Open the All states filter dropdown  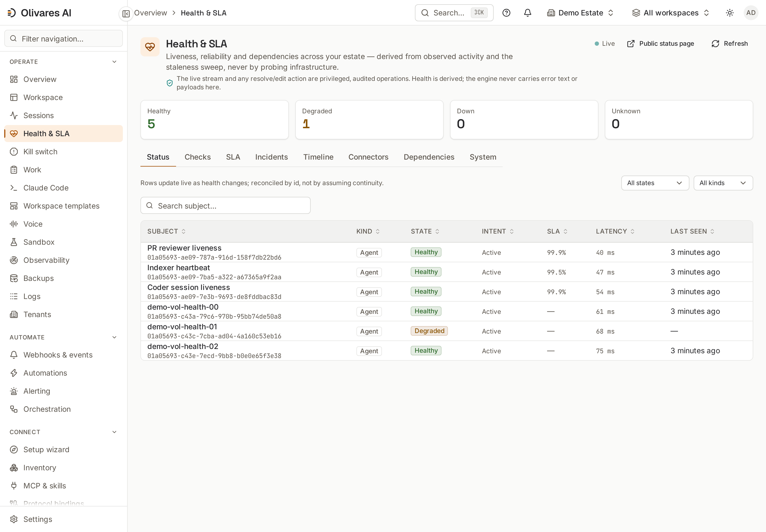pyautogui.click(x=655, y=183)
